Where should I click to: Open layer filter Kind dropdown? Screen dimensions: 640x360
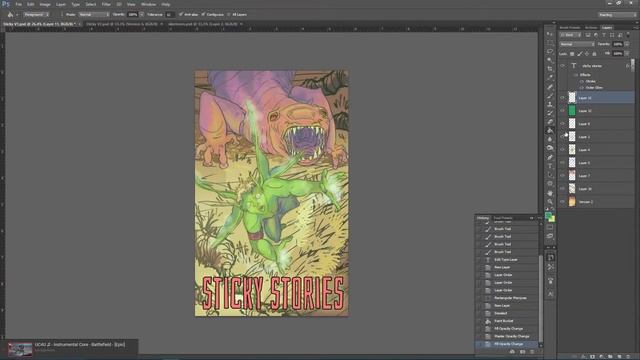tap(570, 35)
